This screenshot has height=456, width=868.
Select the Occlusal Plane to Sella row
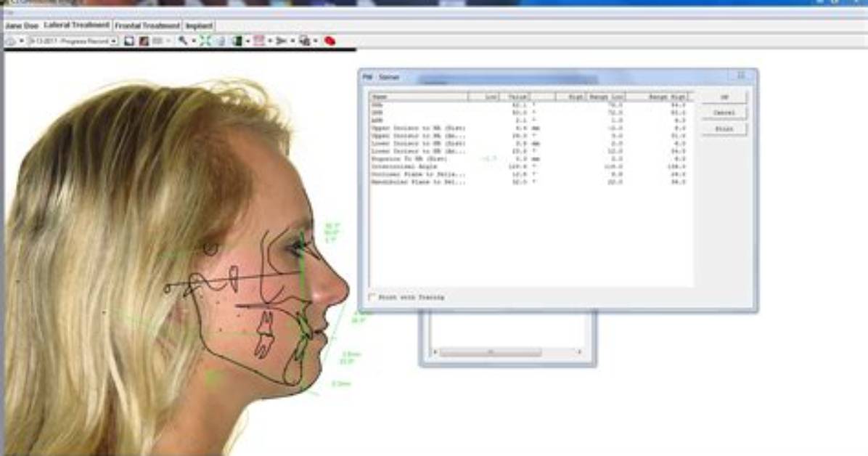tap(528, 174)
